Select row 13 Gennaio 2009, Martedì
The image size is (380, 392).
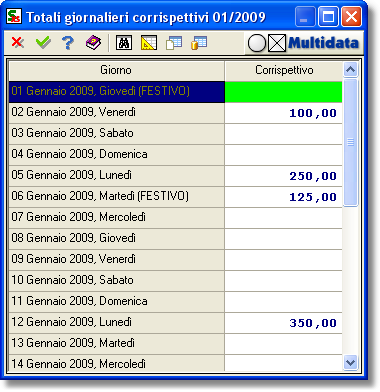(117, 344)
